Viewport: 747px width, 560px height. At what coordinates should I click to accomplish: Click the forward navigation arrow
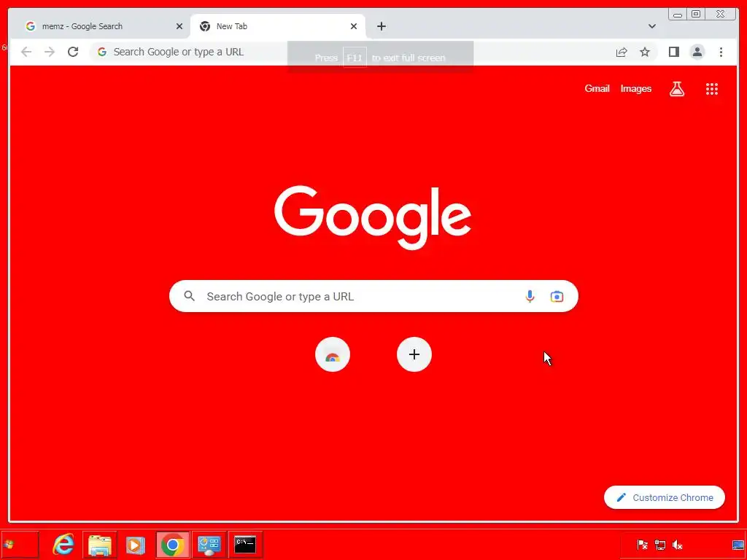[x=50, y=52]
